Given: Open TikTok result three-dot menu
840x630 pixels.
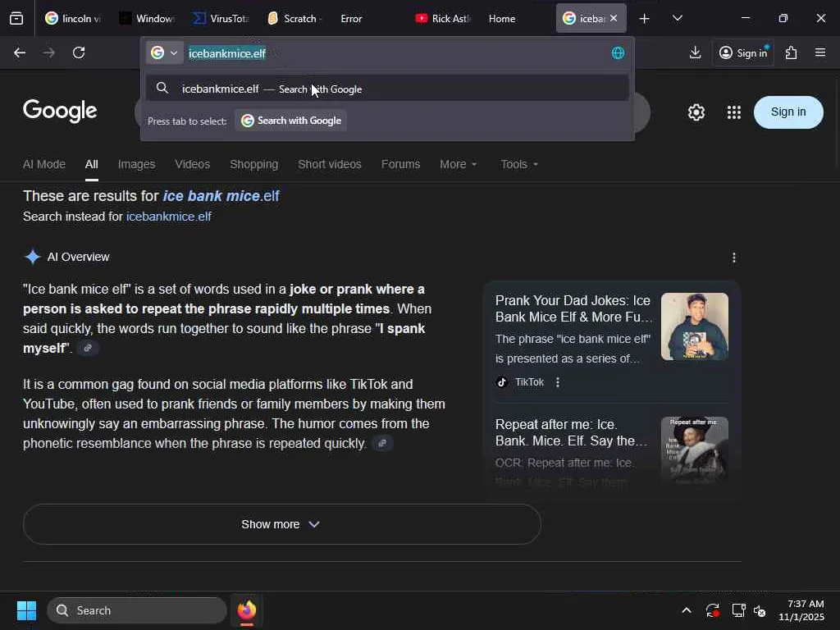Looking at the screenshot, I should [558, 382].
